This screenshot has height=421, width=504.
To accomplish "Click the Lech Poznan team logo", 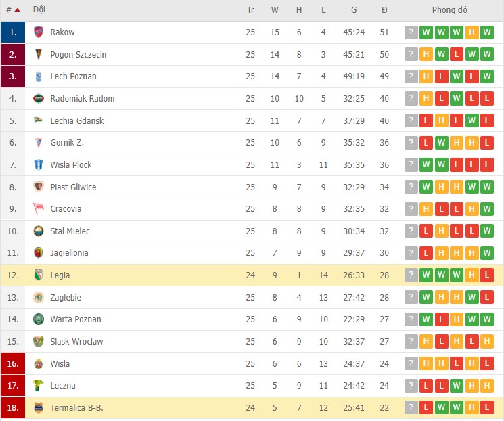I will pos(39,76).
